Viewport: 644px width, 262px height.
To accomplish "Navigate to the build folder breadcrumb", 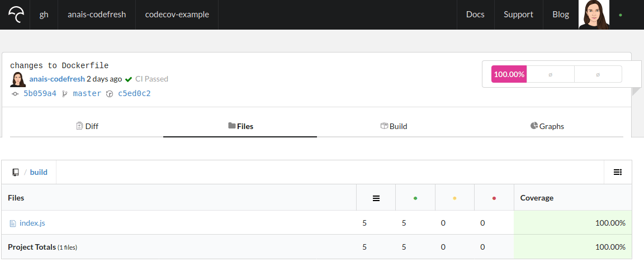I will [39, 172].
